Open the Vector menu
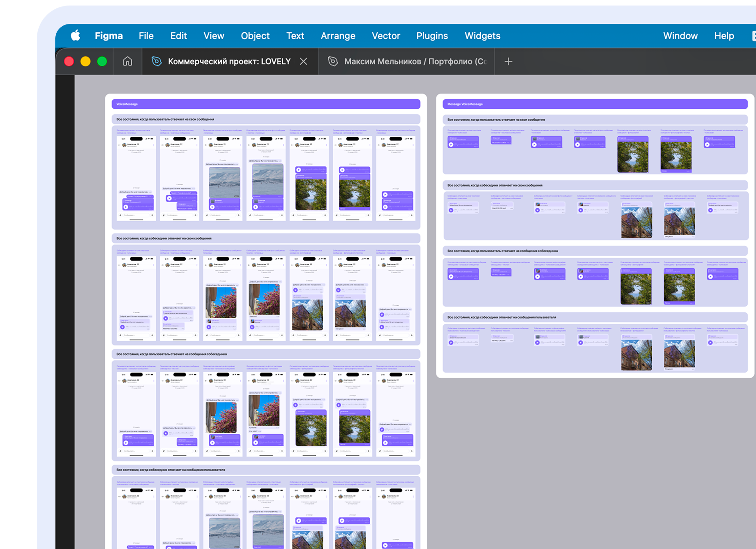756x549 pixels. (x=386, y=36)
